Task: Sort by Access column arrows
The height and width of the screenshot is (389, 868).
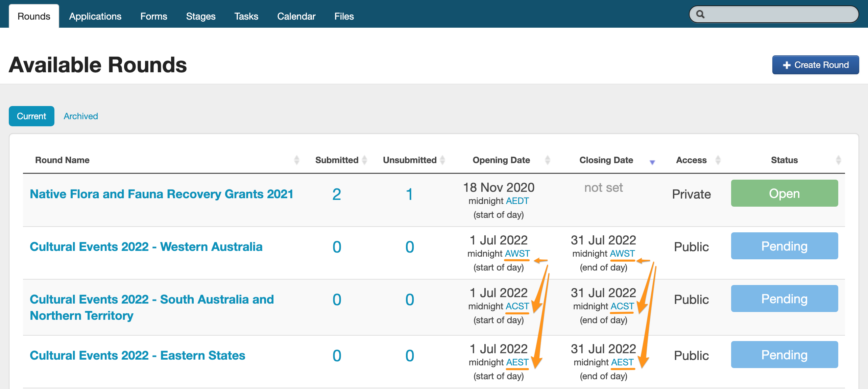Action: (x=718, y=160)
